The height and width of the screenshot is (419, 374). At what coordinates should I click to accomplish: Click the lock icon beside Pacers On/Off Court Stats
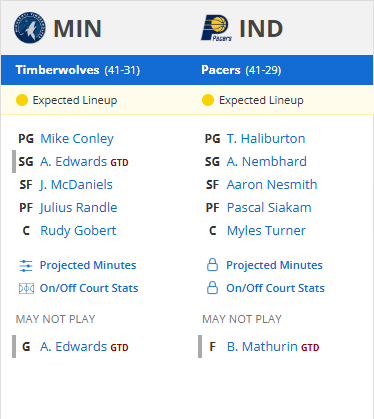click(212, 288)
